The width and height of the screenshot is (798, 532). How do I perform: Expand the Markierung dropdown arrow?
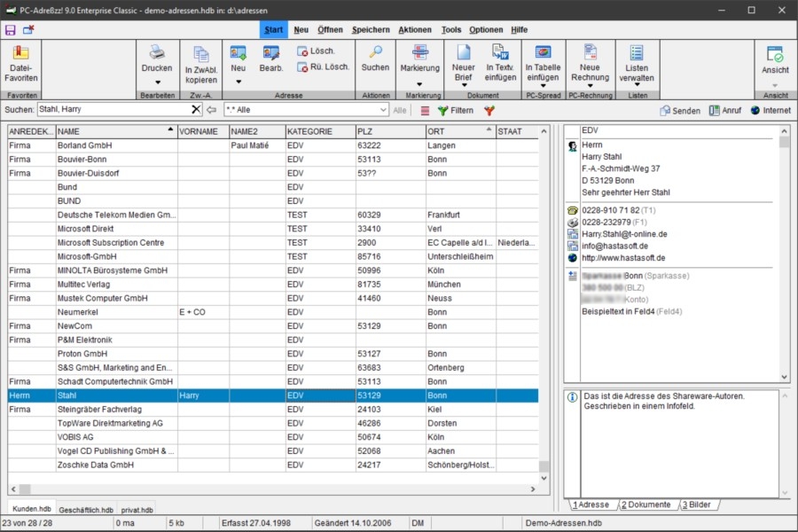tap(420, 84)
